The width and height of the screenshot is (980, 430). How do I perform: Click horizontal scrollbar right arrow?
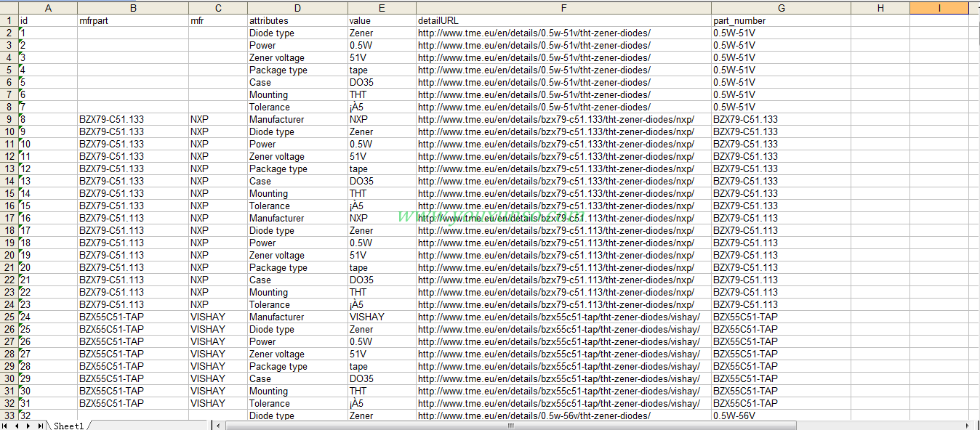tap(966, 426)
